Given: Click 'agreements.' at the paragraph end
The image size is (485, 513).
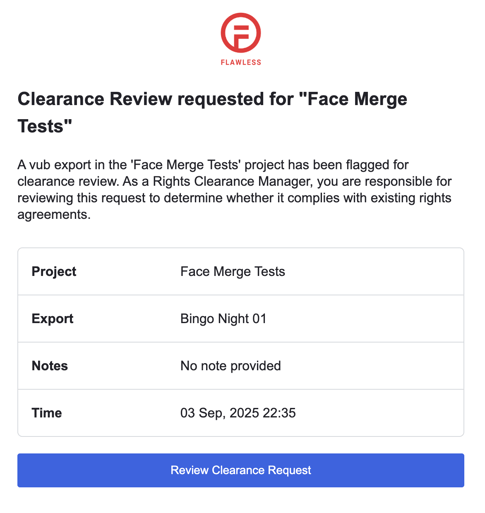Looking at the screenshot, I should [x=54, y=215].
